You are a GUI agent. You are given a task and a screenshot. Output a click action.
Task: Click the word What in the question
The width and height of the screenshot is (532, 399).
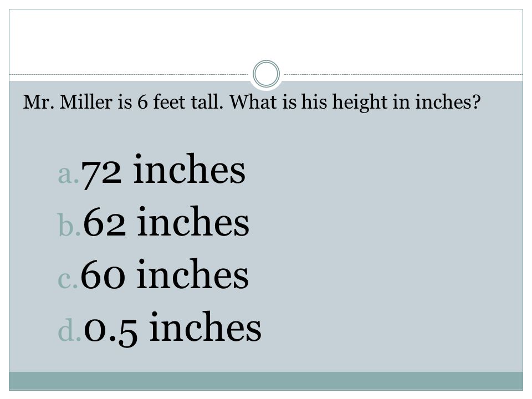(253, 101)
